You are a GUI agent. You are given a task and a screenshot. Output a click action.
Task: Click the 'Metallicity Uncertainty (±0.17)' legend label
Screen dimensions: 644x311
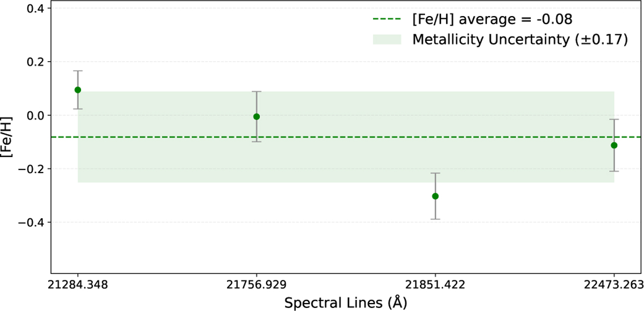coord(520,40)
